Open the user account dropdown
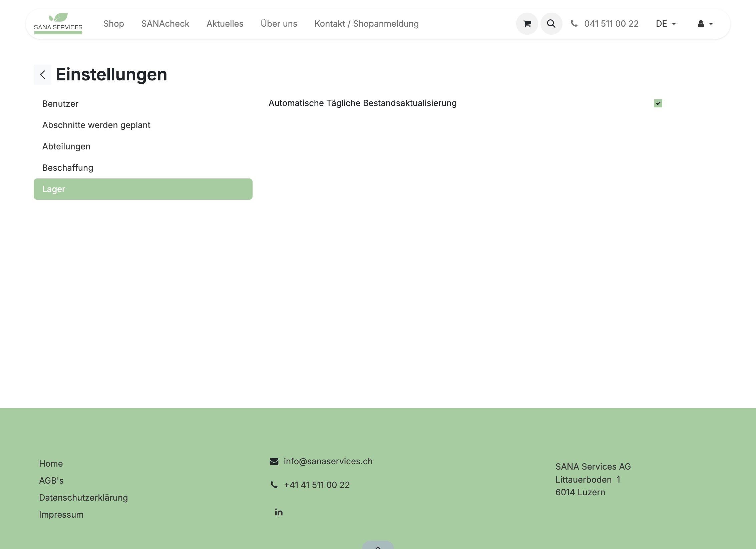This screenshot has width=756, height=549. (705, 24)
